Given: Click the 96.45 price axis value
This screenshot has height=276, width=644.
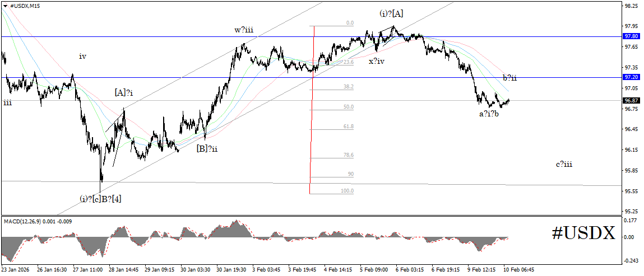Looking at the screenshot, I should (x=630, y=129).
